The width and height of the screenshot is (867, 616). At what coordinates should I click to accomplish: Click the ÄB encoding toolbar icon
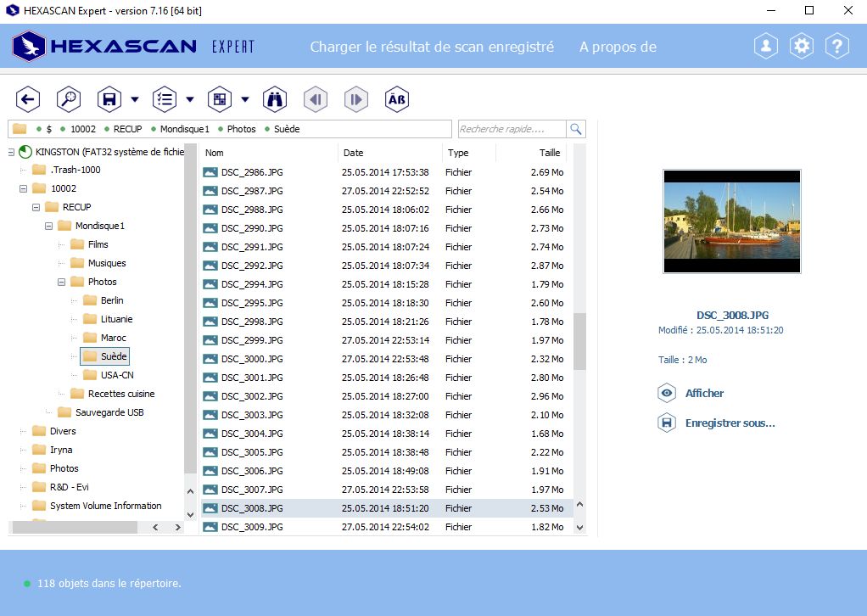pyautogui.click(x=396, y=99)
